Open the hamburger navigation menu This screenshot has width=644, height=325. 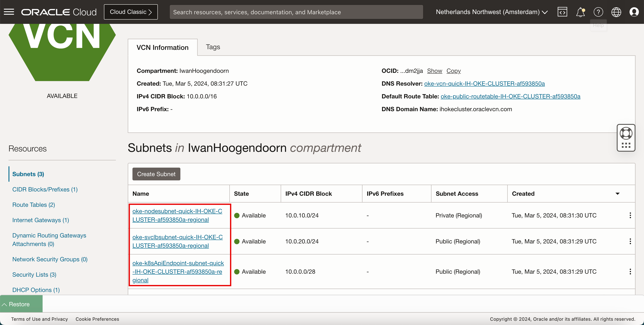click(9, 12)
